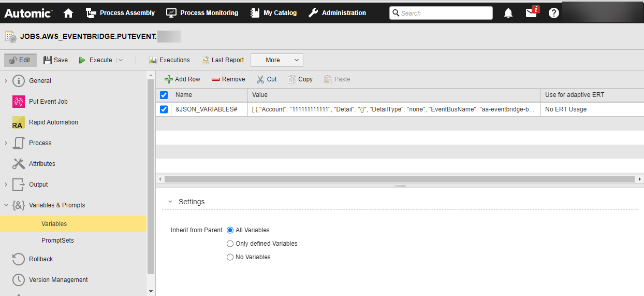644x296 pixels.
Task: Click the Copy pages icon
Action: (292, 79)
